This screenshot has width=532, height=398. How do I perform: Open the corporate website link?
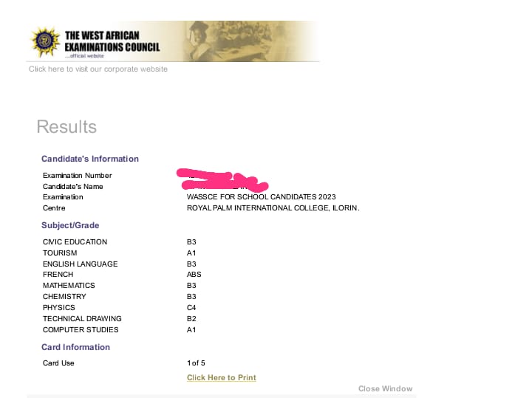98,69
